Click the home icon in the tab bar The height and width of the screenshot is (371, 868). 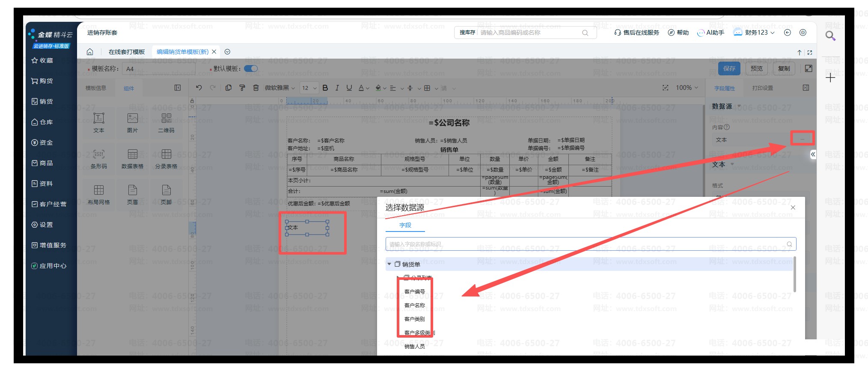click(90, 52)
